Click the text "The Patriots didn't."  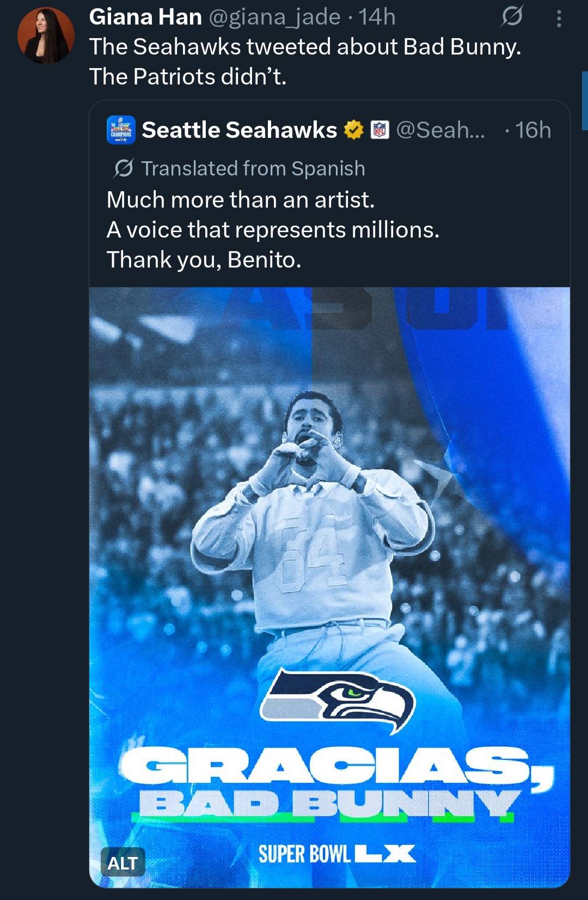pyautogui.click(x=188, y=77)
